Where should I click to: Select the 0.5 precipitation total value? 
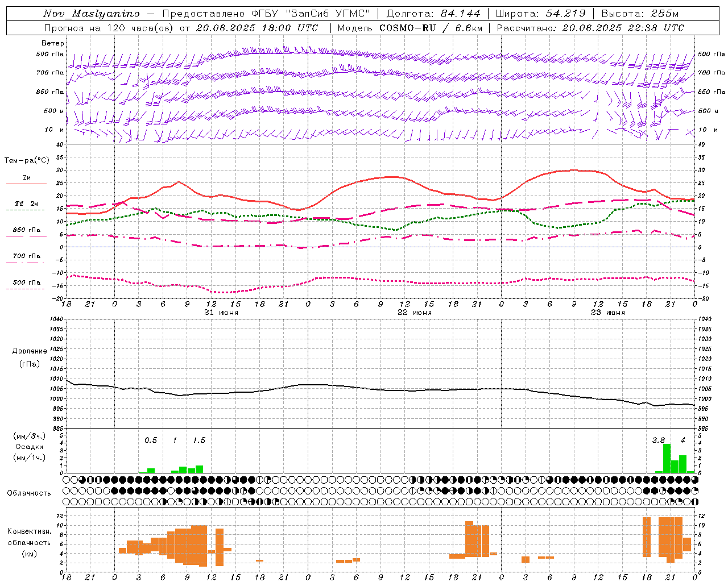[151, 440]
